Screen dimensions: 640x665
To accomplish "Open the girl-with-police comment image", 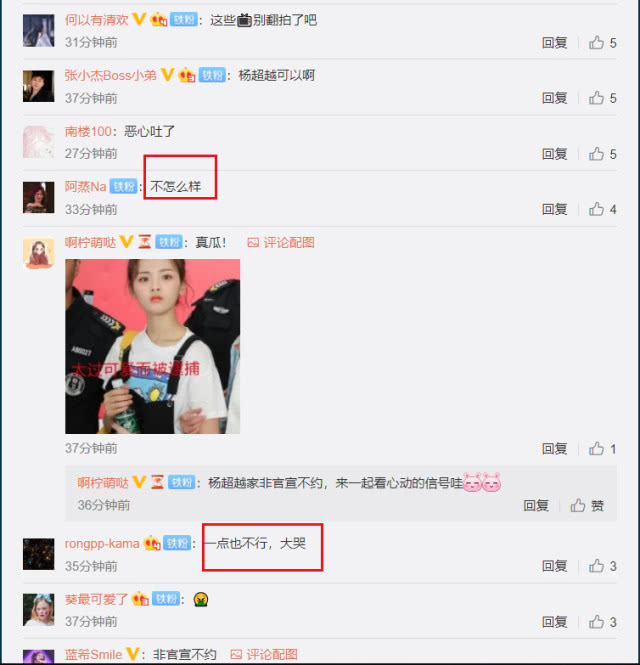I will (x=152, y=346).
